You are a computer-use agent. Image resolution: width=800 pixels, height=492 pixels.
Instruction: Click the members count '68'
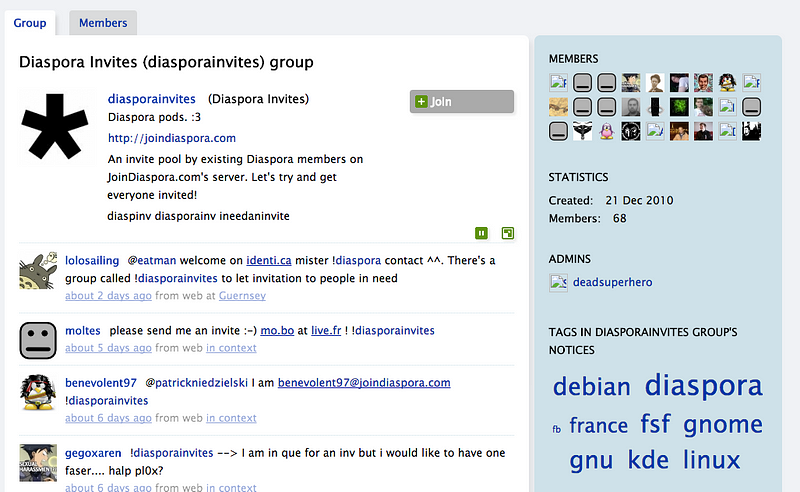click(619, 218)
